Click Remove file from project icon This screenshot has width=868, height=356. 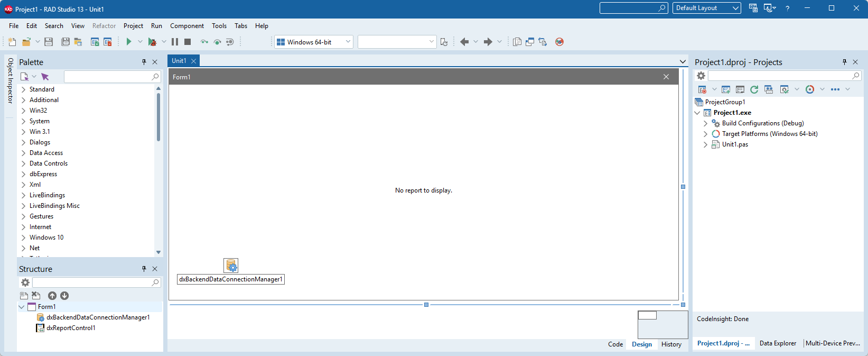(108, 42)
